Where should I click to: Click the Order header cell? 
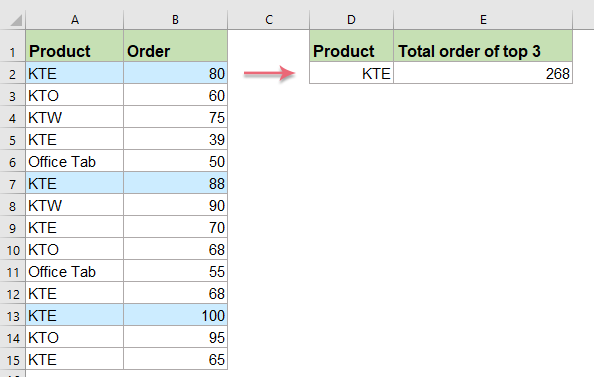175,46
